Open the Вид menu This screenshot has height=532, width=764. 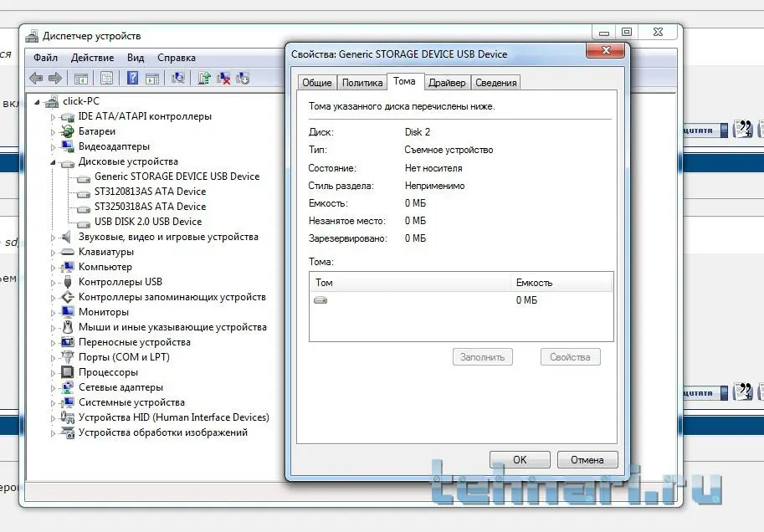tap(136, 58)
